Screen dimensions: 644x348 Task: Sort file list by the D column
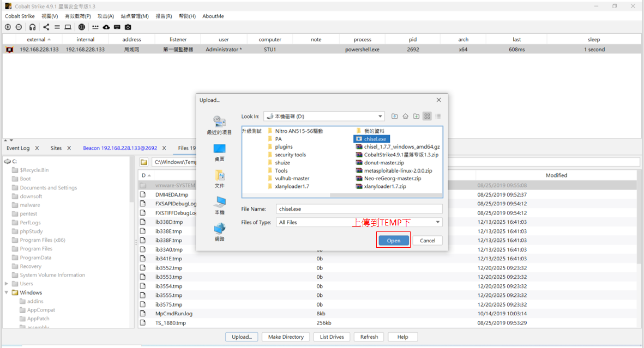click(x=146, y=175)
